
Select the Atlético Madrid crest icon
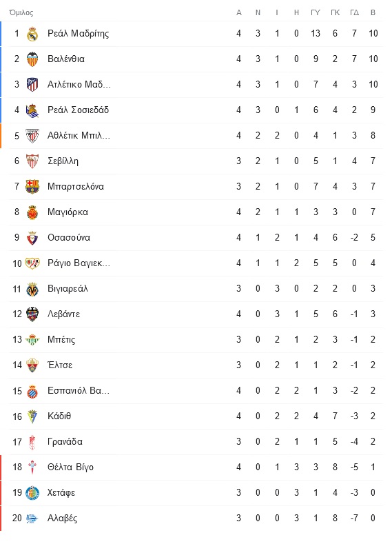[32, 85]
